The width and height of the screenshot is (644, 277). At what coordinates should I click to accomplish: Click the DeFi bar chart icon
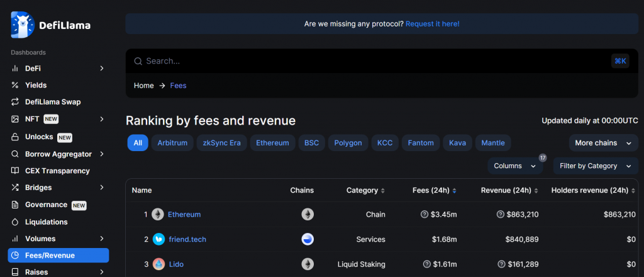[15, 68]
